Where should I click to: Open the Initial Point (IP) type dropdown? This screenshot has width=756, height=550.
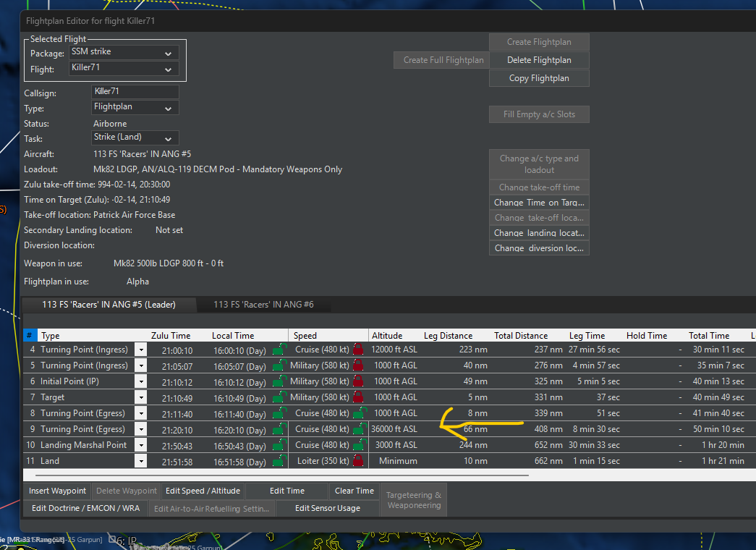pyautogui.click(x=141, y=381)
